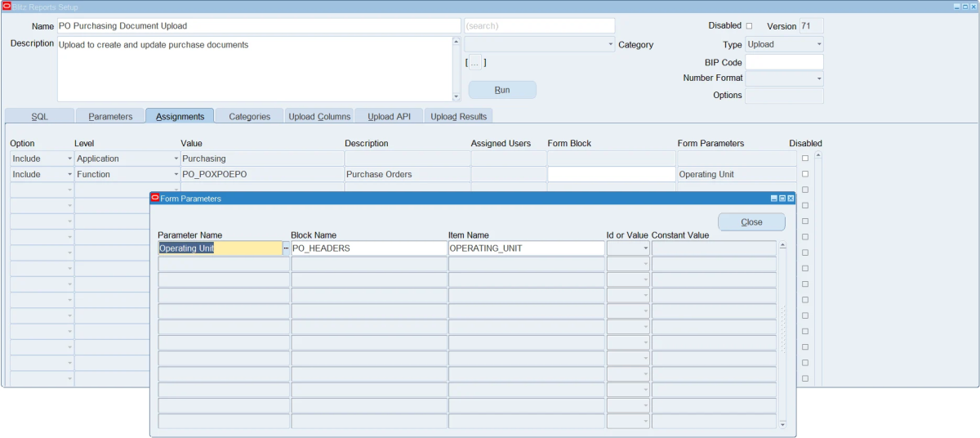Click Assigned Users cell for Purchasing row
Screen dimensions: 980x438
pos(509,159)
